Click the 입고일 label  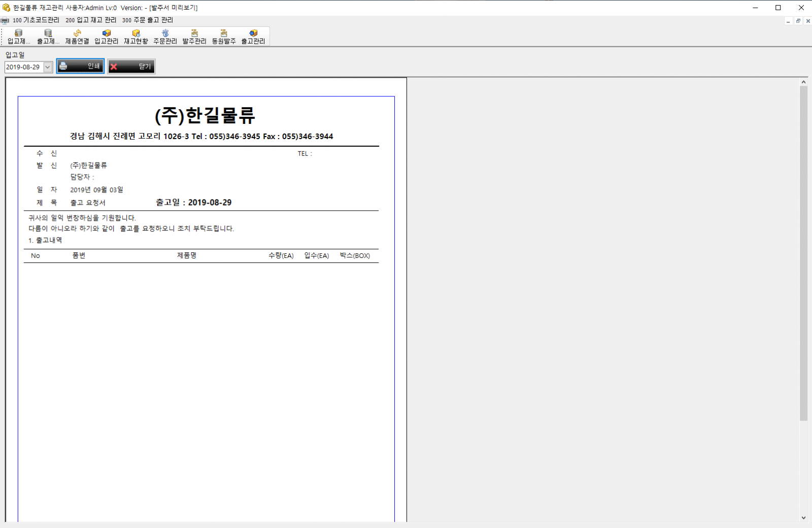(15, 55)
